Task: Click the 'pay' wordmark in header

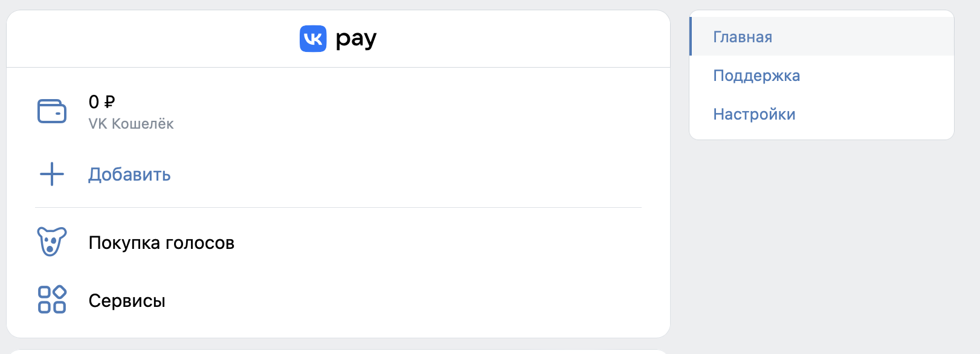Action: 356,40
